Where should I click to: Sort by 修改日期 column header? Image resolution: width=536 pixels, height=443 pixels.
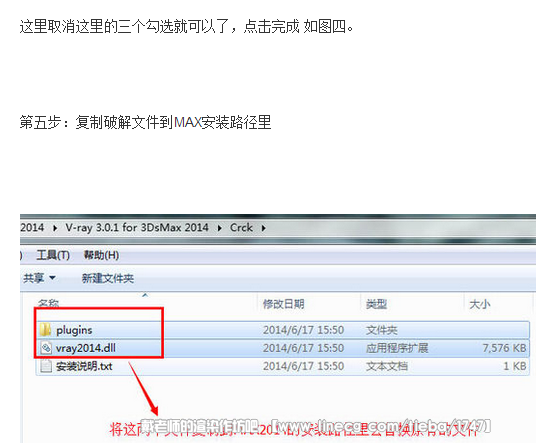tap(284, 304)
